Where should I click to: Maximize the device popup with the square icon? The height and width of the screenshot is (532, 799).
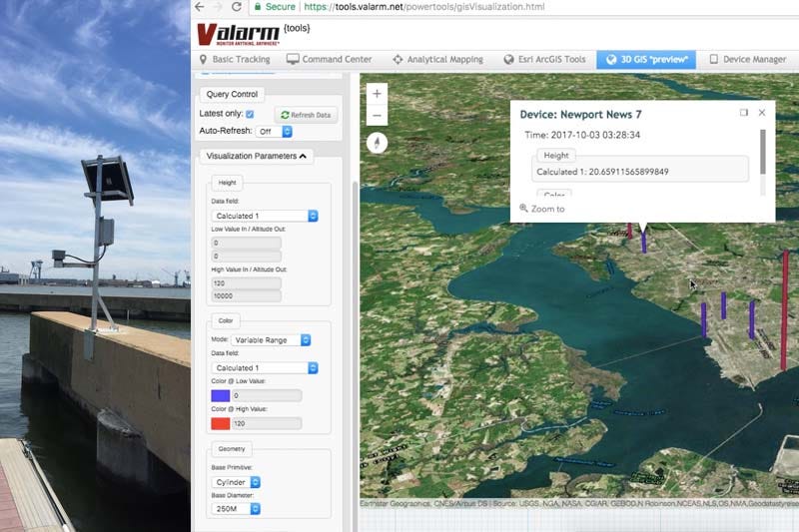pos(744,113)
